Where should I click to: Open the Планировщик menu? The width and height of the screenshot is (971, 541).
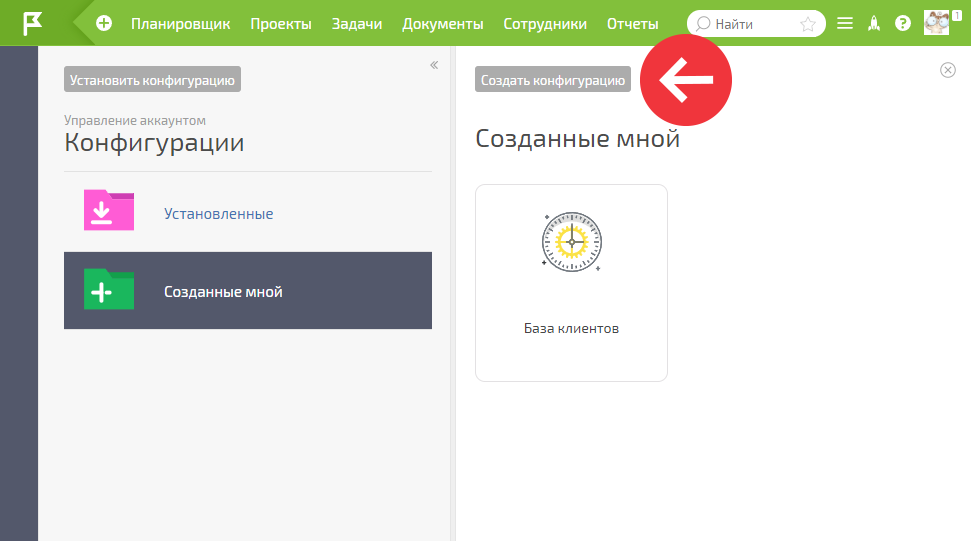pos(180,24)
